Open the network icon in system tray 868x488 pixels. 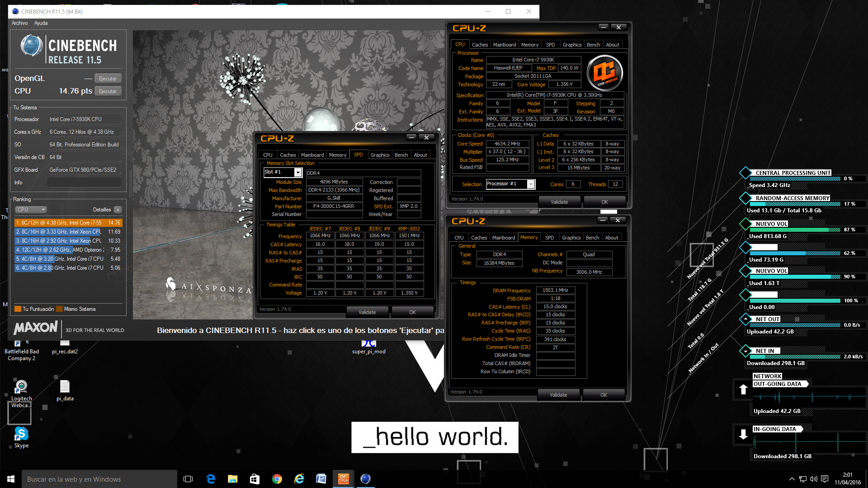(802, 479)
